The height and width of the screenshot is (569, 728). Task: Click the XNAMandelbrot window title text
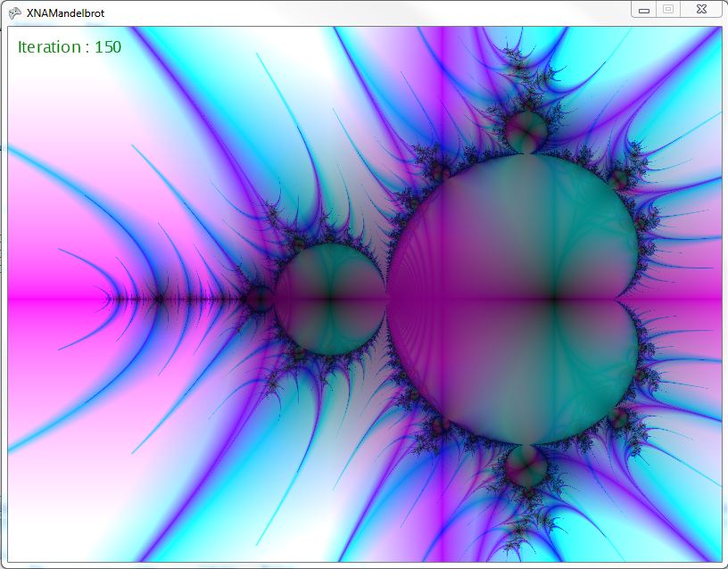[x=65, y=10]
